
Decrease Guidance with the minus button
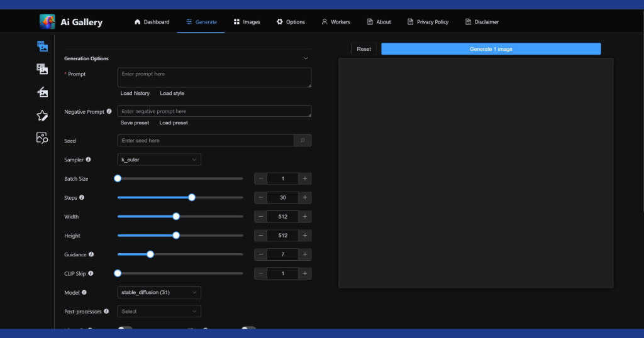click(x=261, y=254)
